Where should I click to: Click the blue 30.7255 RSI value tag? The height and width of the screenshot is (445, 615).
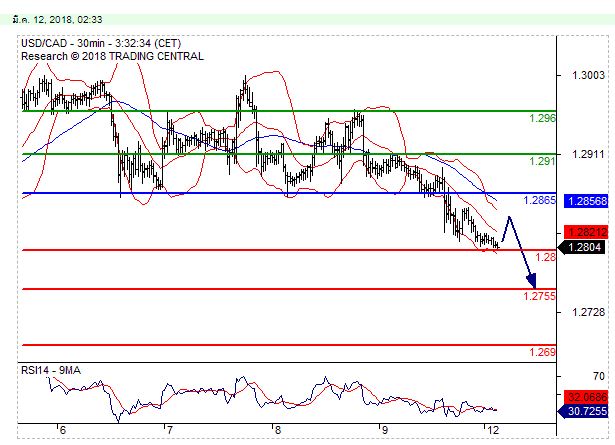click(583, 411)
